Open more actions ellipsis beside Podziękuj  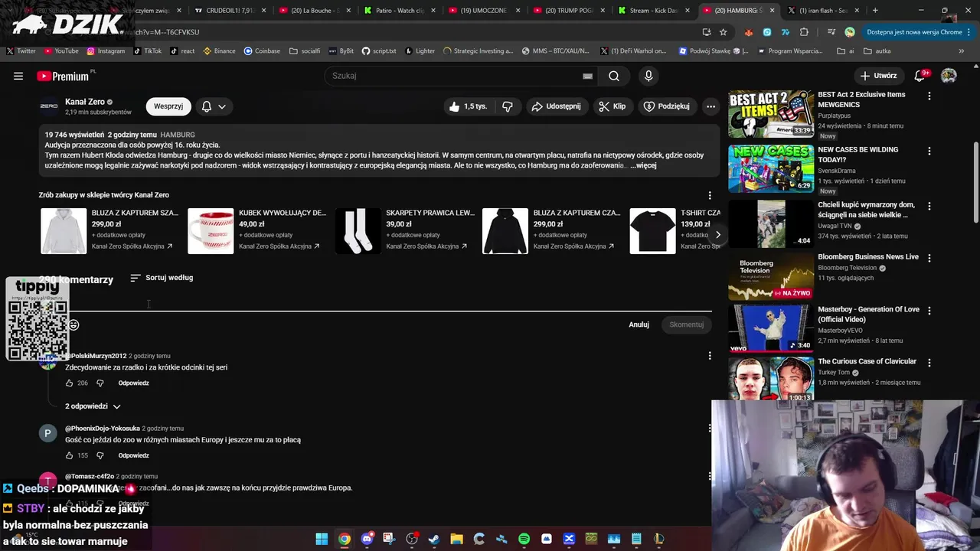point(710,106)
